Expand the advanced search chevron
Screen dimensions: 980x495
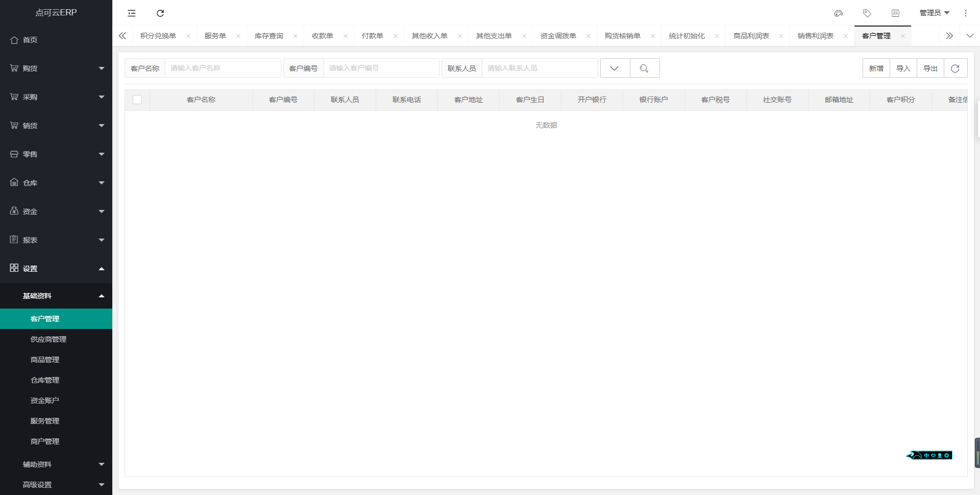(x=615, y=68)
